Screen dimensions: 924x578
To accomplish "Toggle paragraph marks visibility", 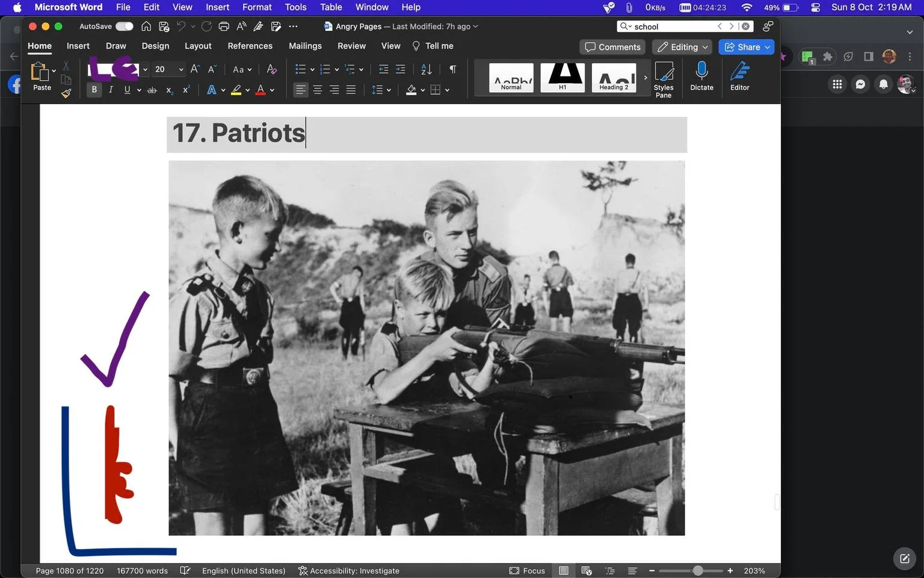I will click(453, 69).
